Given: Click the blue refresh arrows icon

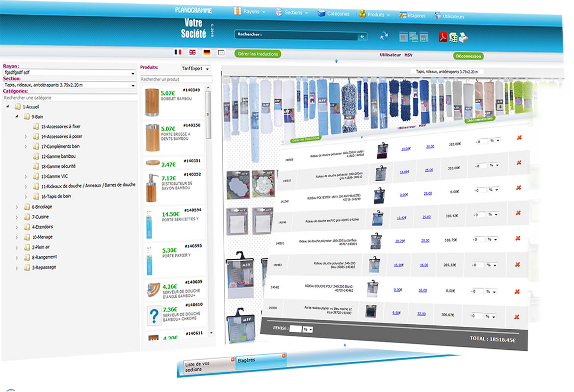Looking at the screenshot, I should coord(384,36).
